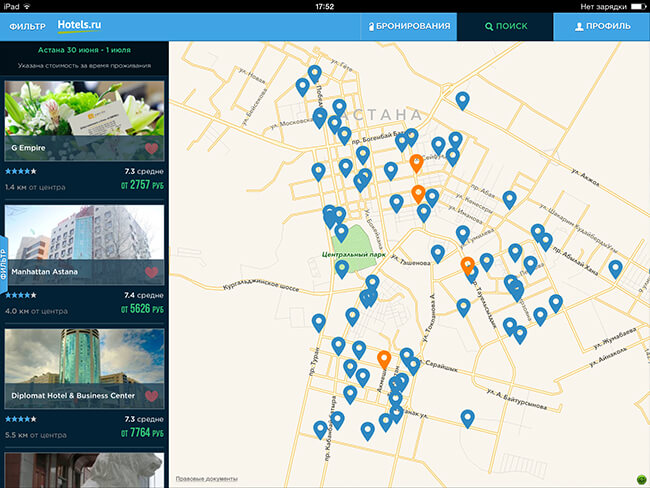Tap the Manhattan Astana rating 7.4 средне

click(x=144, y=295)
